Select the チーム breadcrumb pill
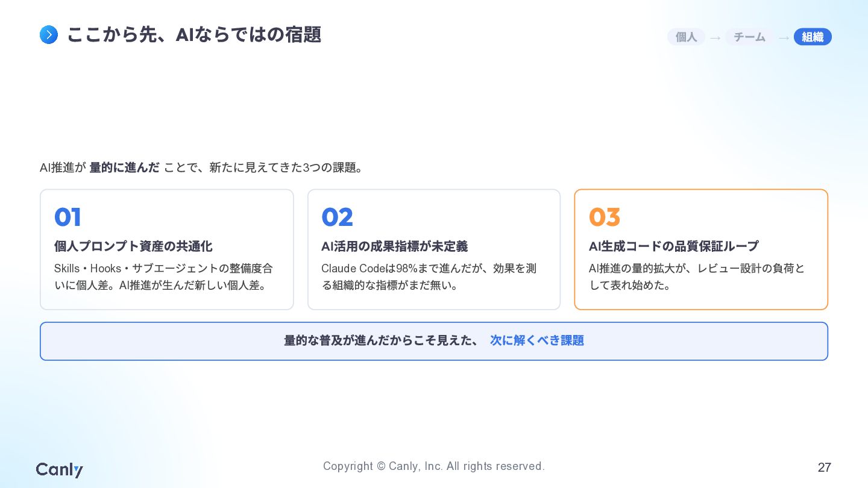Viewport: 868px width, 488px height. (x=749, y=37)
